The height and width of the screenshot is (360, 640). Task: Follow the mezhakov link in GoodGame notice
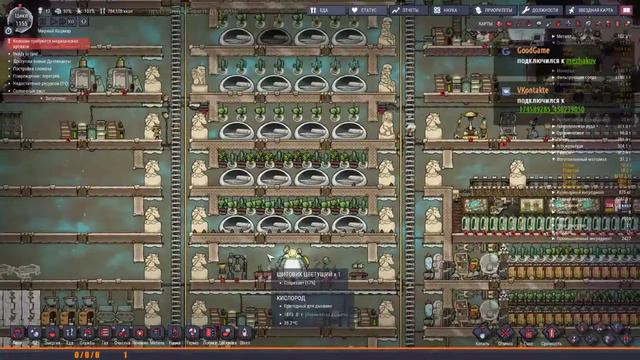point(580,61)
